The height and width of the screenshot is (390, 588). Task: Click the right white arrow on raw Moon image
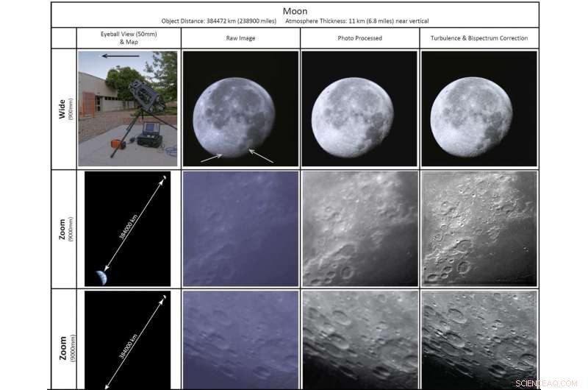261,156
